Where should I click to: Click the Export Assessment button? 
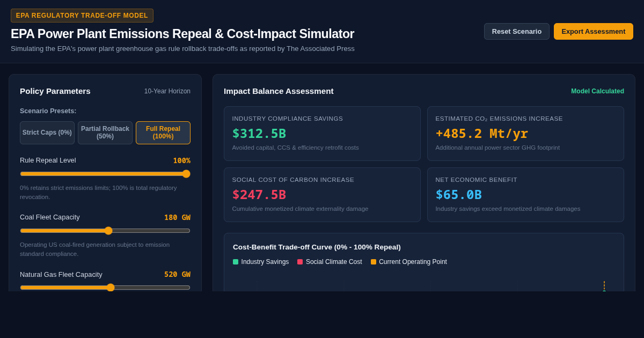[x=593, y=31]
